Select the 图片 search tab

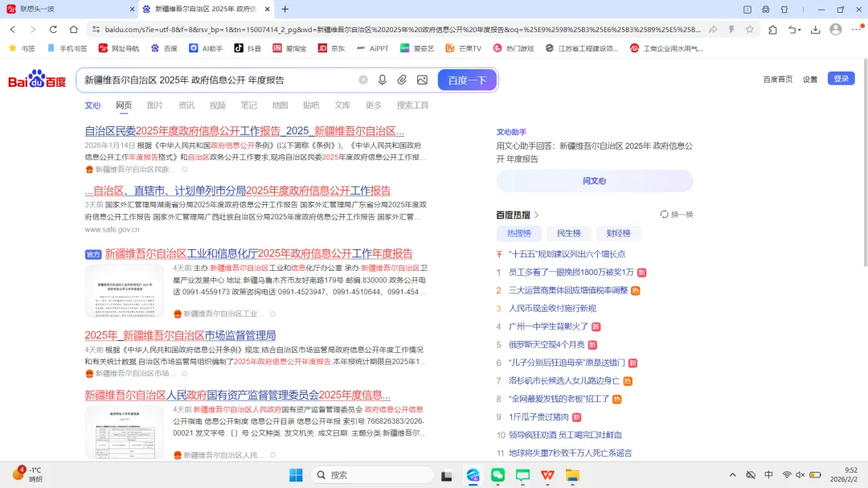(155, 105)
